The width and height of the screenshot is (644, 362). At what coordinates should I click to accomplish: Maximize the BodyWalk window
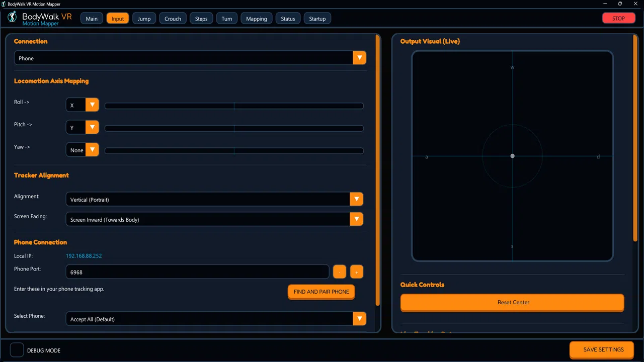620,4
